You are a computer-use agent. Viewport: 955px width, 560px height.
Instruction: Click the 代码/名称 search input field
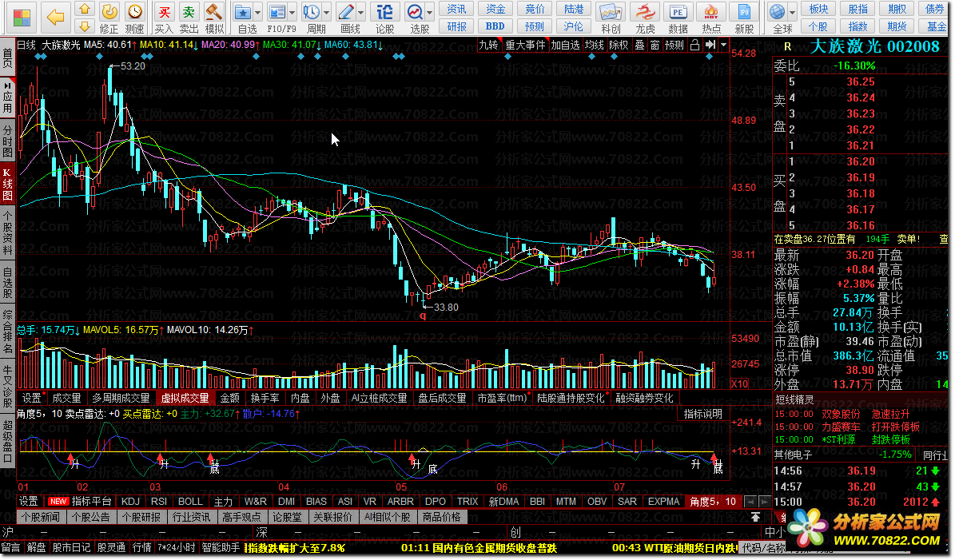coord(763,548)
